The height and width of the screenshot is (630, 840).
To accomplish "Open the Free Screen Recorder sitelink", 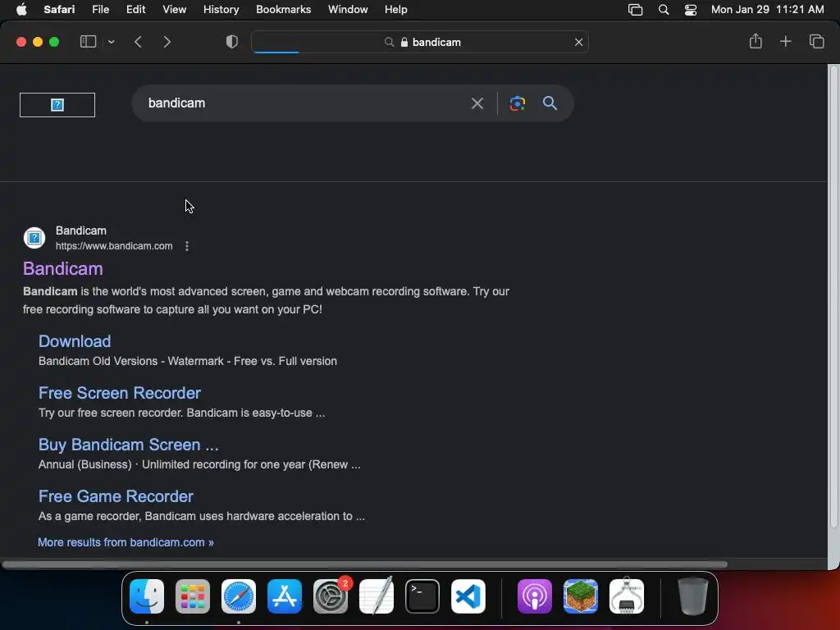I will coord(120,393).
